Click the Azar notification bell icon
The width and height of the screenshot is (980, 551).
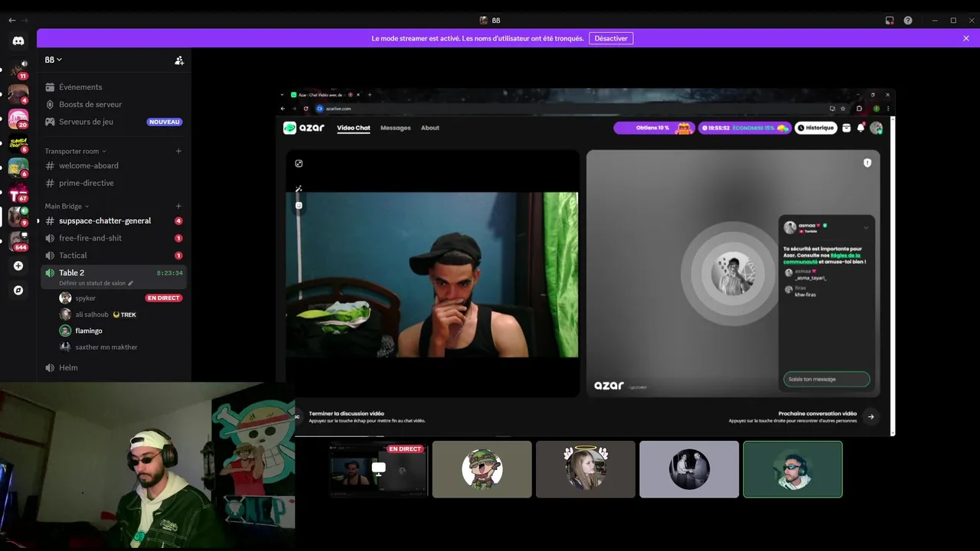coord(861,128)
